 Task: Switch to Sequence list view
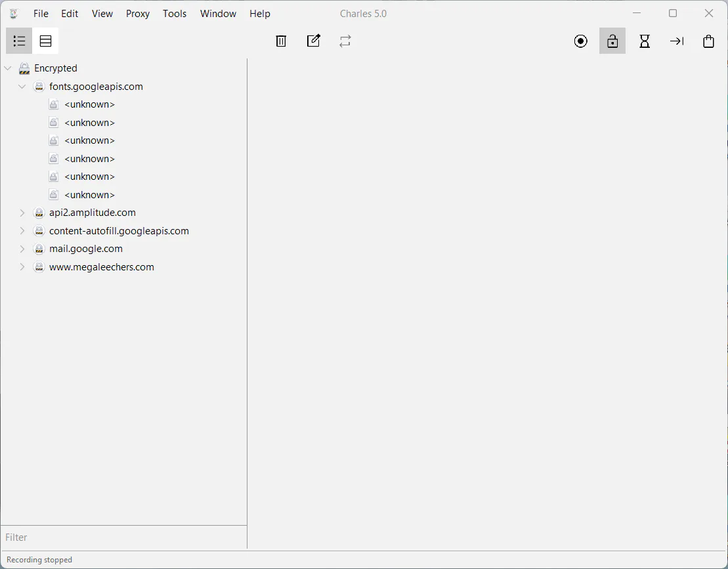45,41
